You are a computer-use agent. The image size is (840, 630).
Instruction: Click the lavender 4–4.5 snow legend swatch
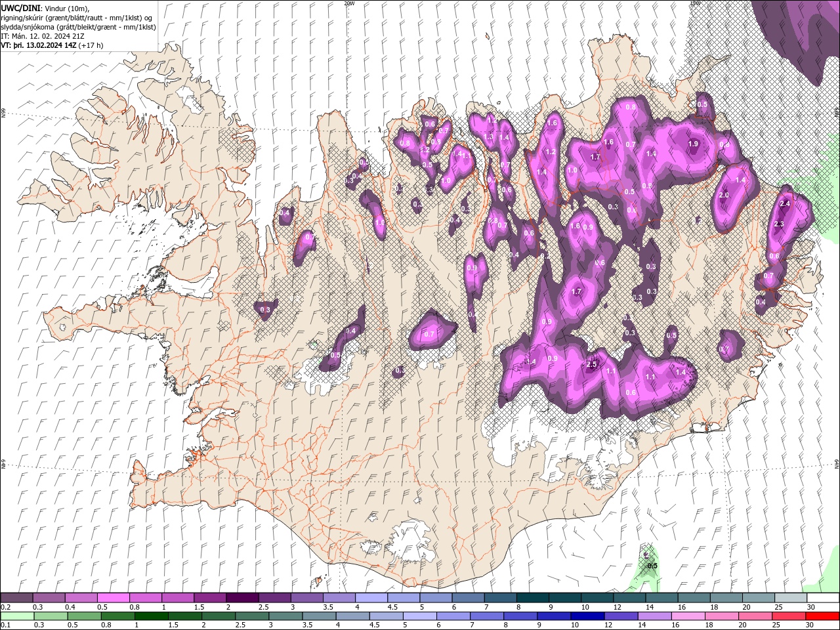click(x=371, y=598)
